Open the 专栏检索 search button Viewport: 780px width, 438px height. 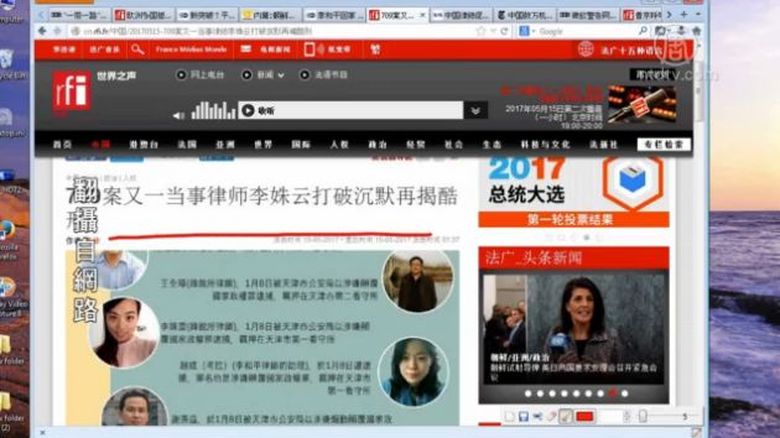pos(663,144)
